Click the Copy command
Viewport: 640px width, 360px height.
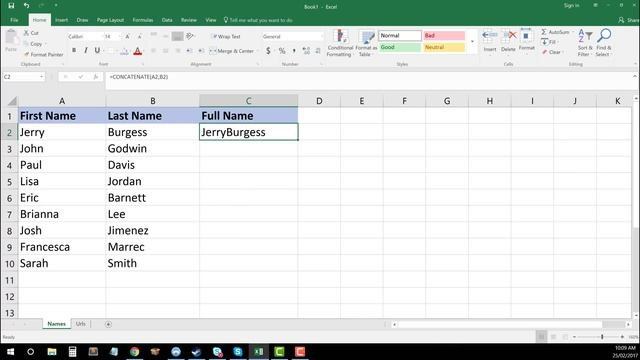(x=33, y=44)
